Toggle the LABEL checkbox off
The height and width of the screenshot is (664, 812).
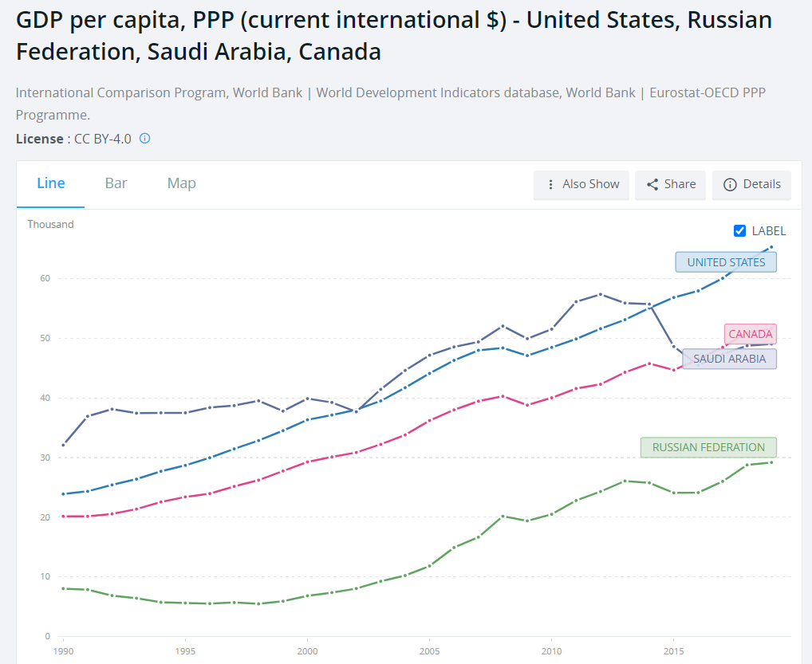tap(739, 231)
